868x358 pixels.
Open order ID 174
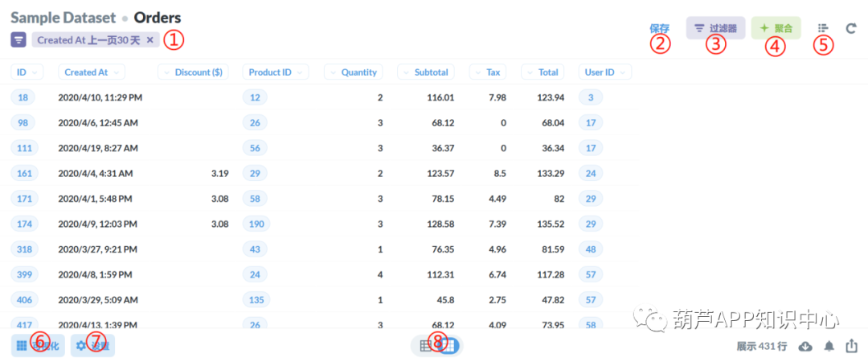[24, 224]
